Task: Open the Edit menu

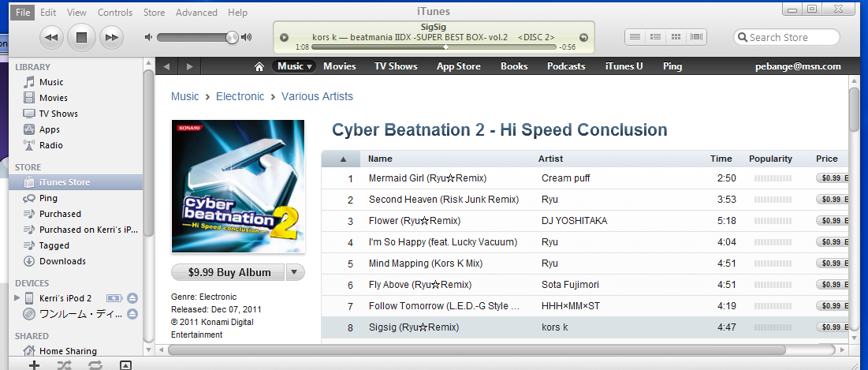Action: (x=48, y=12)
